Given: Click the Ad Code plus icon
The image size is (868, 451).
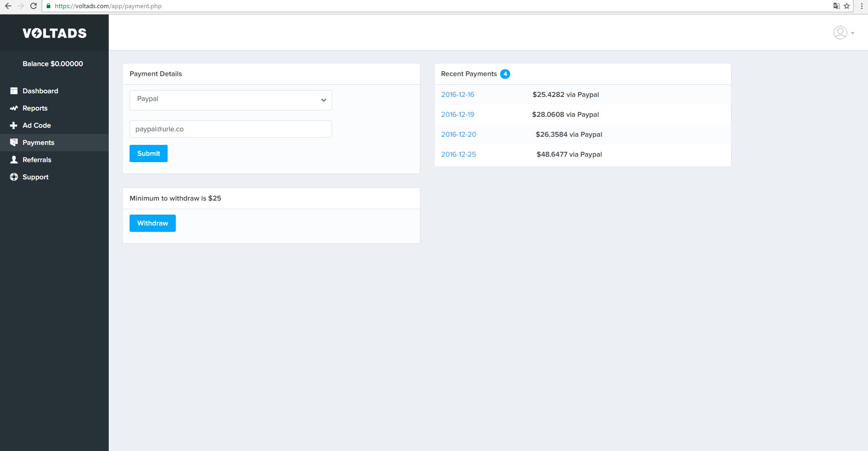Looking at the screenshot, I should [14, 125].
